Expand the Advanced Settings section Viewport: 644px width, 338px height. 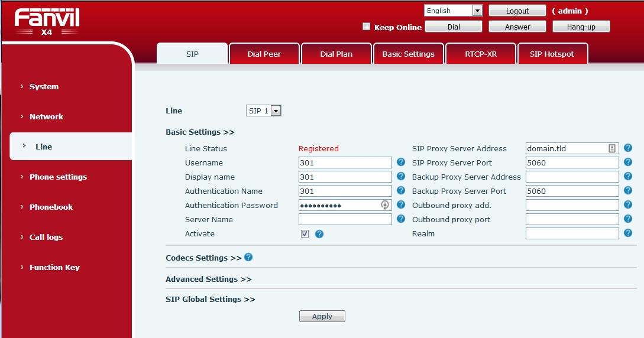click(208, 279)
